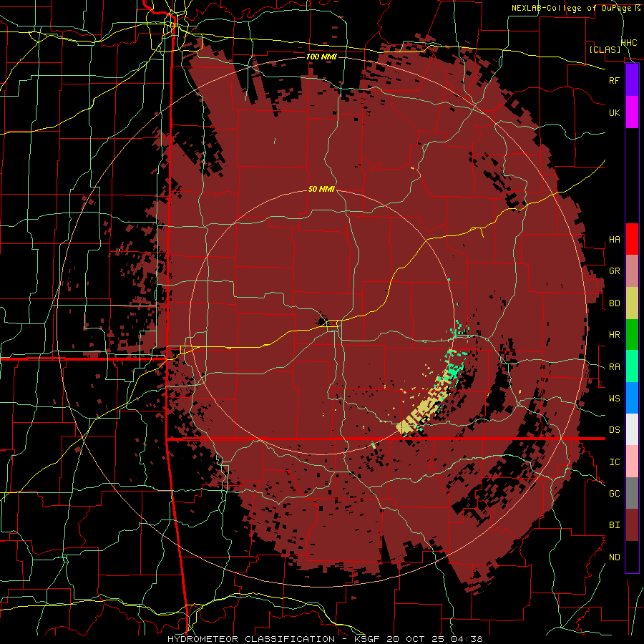Image resolution: width=644 pixels, height=644 pixels.
Task: Click the 'BI' legend label
Action: pos(614,525)
